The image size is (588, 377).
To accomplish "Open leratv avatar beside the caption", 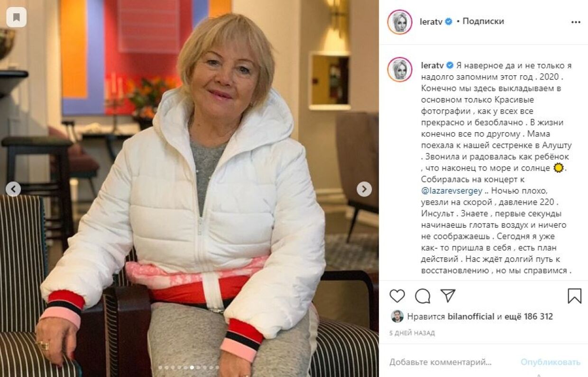I will click(400, 69).
